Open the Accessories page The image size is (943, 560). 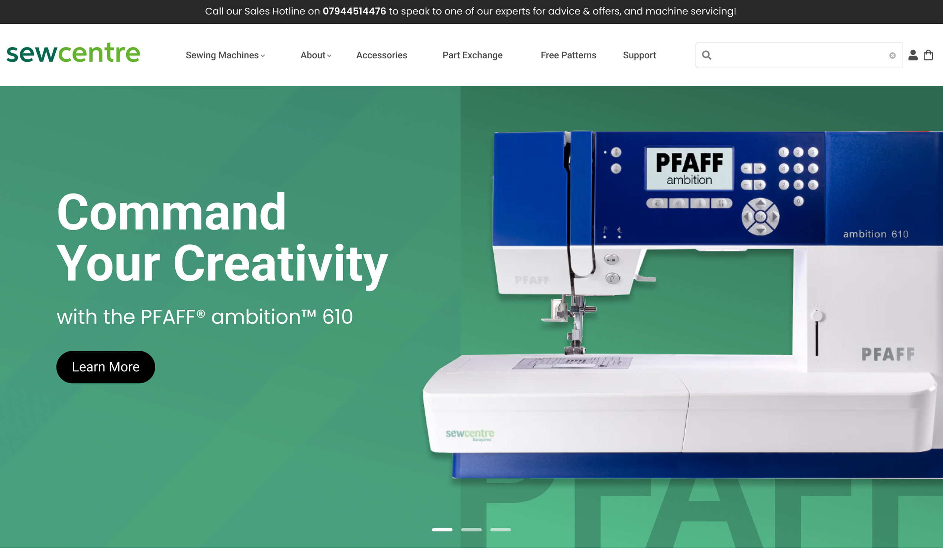click(381, 55)
